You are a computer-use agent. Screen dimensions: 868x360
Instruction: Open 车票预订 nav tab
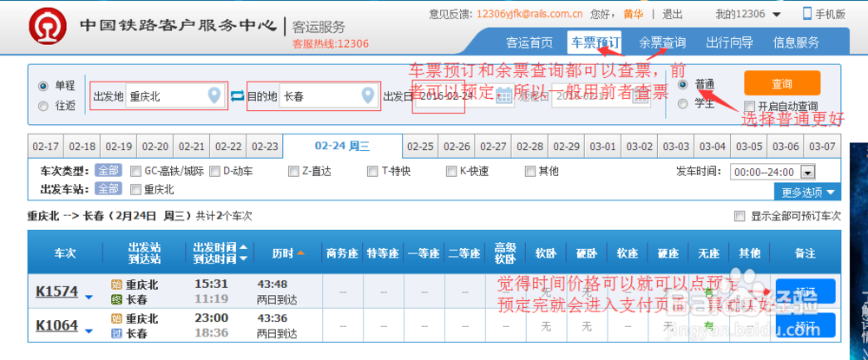pos(595,43)
